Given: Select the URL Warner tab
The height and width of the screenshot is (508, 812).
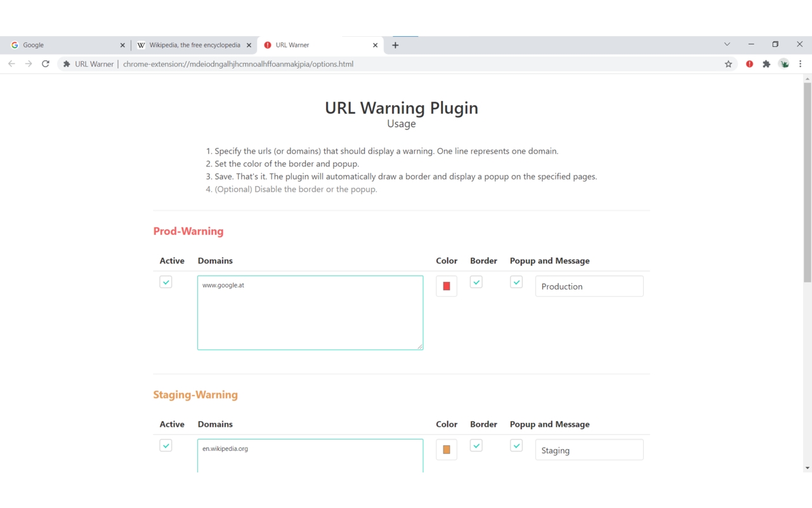Looking at the screenshot, I should click(321, 45).
